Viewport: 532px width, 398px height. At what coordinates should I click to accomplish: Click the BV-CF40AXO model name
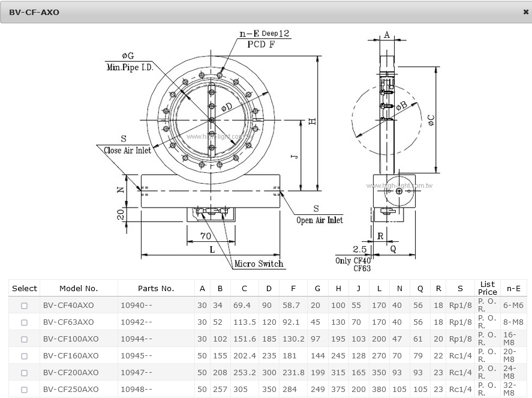coord(68,306)
